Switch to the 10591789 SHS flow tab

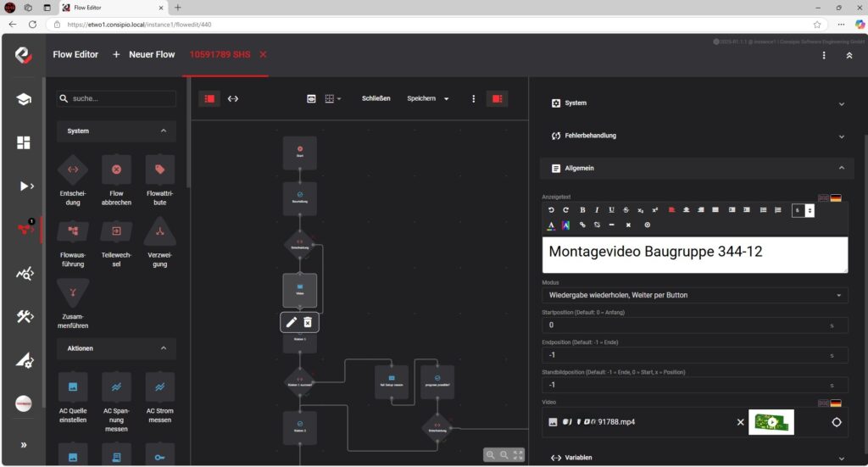coord(219,54)
